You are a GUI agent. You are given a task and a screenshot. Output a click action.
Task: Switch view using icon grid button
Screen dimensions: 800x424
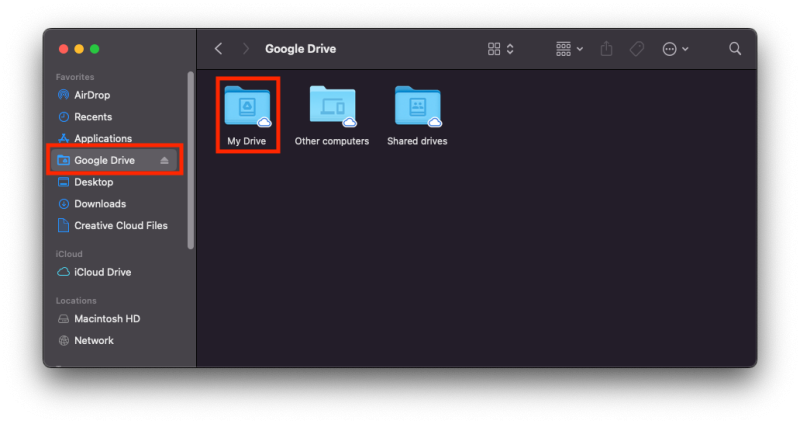(x=494, y=49)
